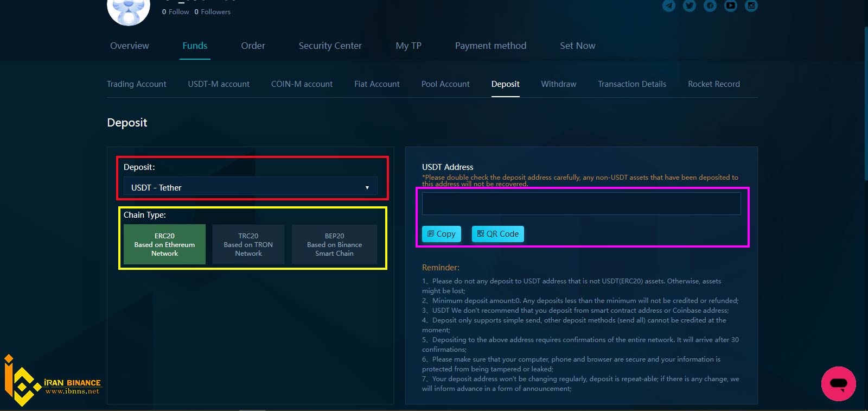Click the 0 Followers count
This screenshot has width=868, height=411.
(213, 11)
